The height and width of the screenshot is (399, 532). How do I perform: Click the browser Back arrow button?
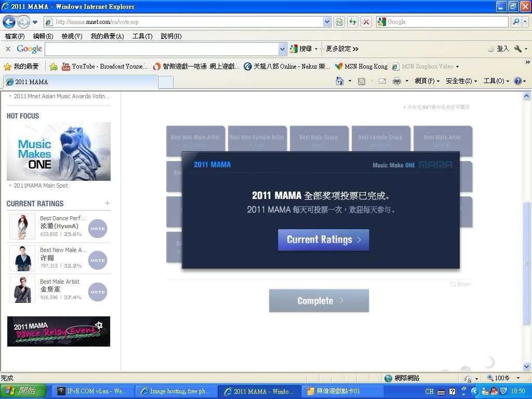coord(9,22)
